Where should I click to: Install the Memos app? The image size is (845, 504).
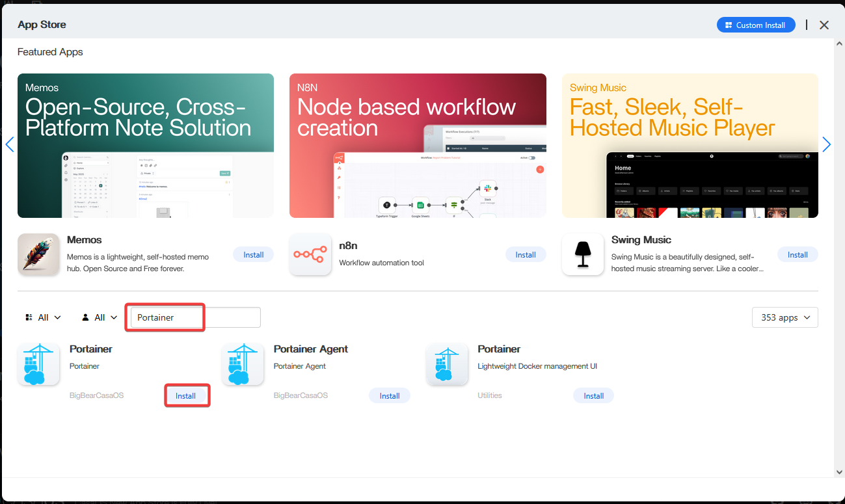tap(253, 255)
